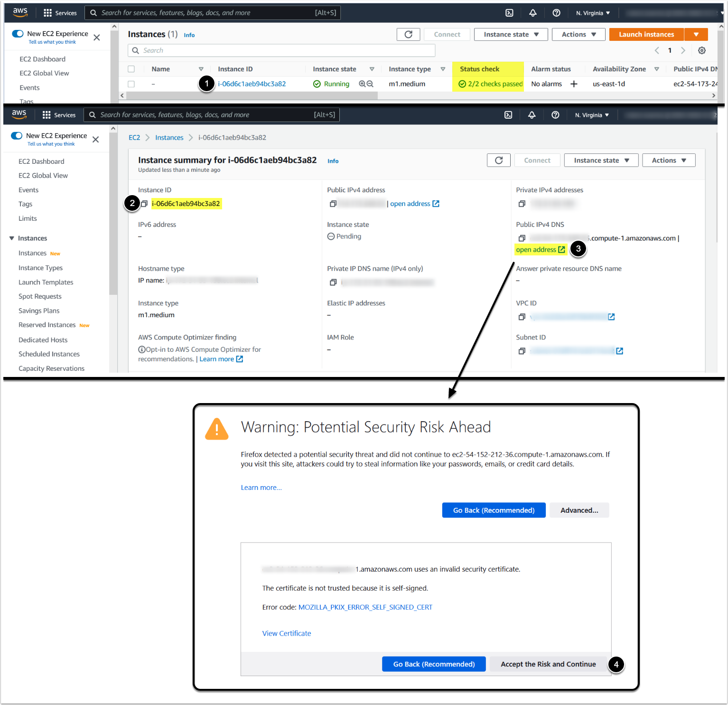
Task: Open N. Virginia region dropdown in summary console
Action: (592, 115)
